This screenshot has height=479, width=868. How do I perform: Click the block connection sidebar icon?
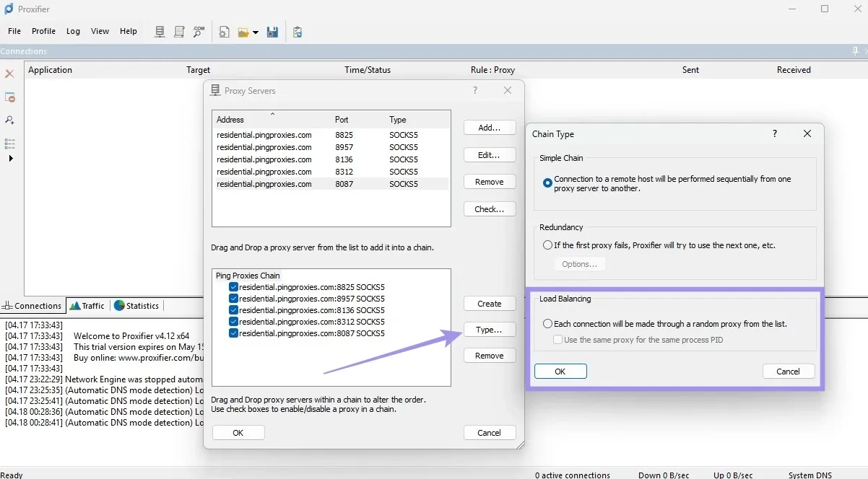(x=9, y=97)
